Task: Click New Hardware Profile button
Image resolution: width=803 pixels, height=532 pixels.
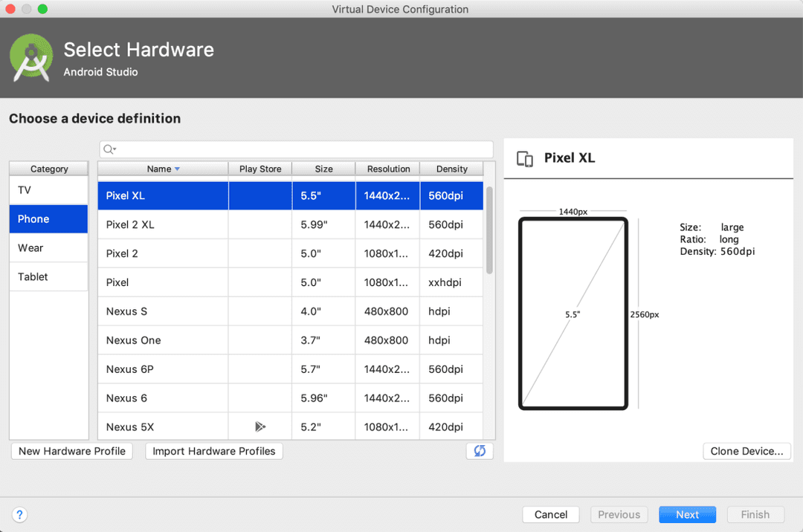Action: 71,451
